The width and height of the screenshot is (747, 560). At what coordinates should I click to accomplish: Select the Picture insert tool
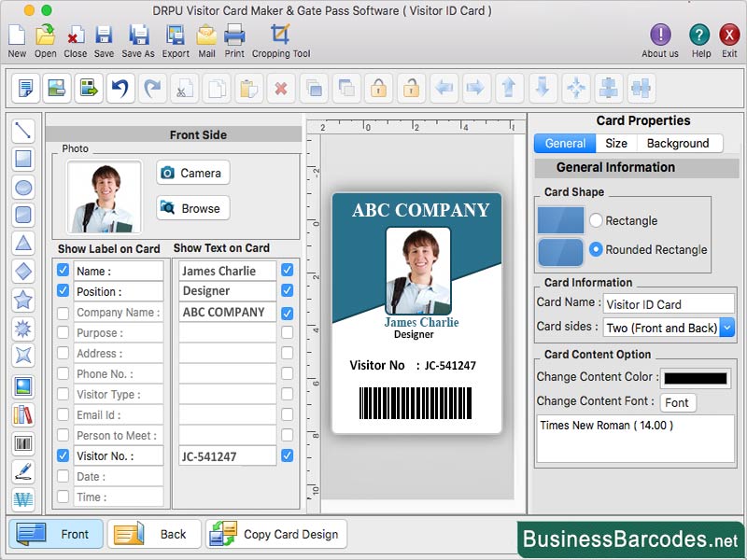point(23,385)
